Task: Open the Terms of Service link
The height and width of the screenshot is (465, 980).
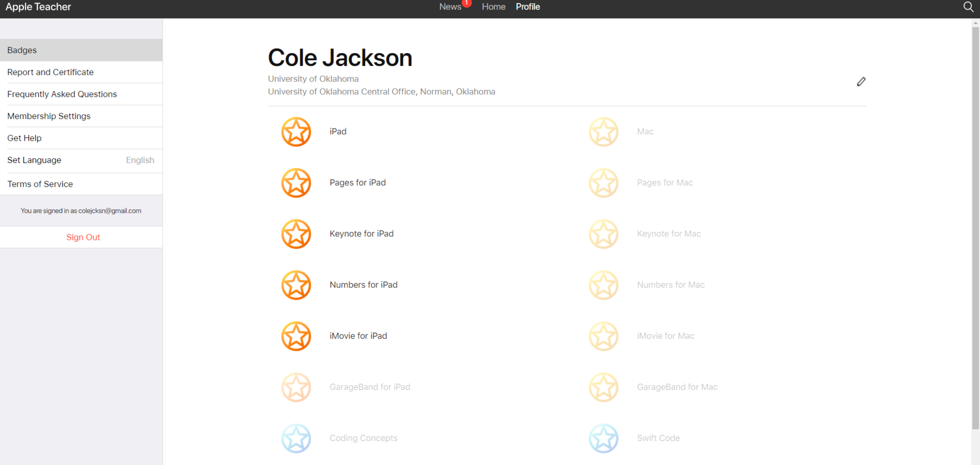Action: (40, 184)
